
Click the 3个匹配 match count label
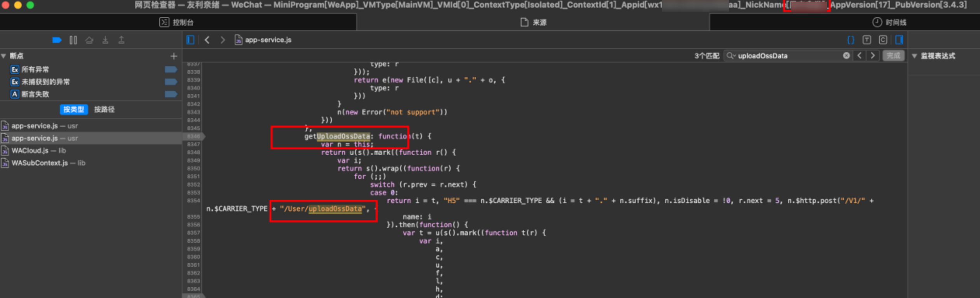(707, 56)
